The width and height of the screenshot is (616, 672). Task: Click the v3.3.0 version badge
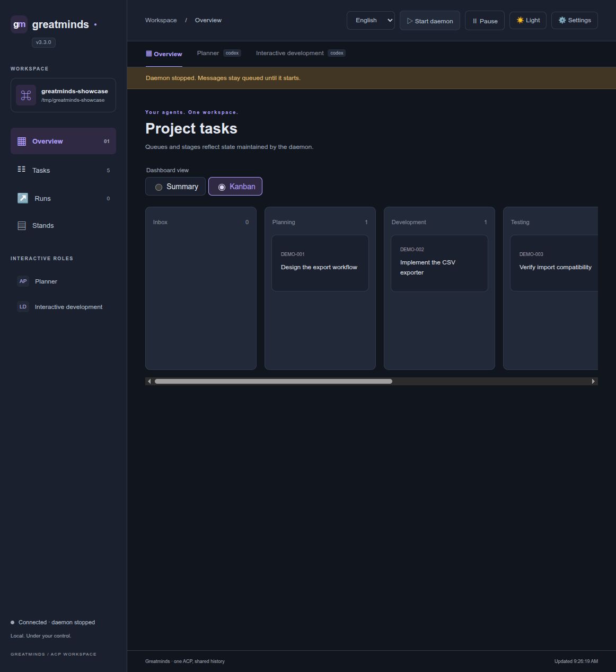pyautogui.click(x=43, y=42)
